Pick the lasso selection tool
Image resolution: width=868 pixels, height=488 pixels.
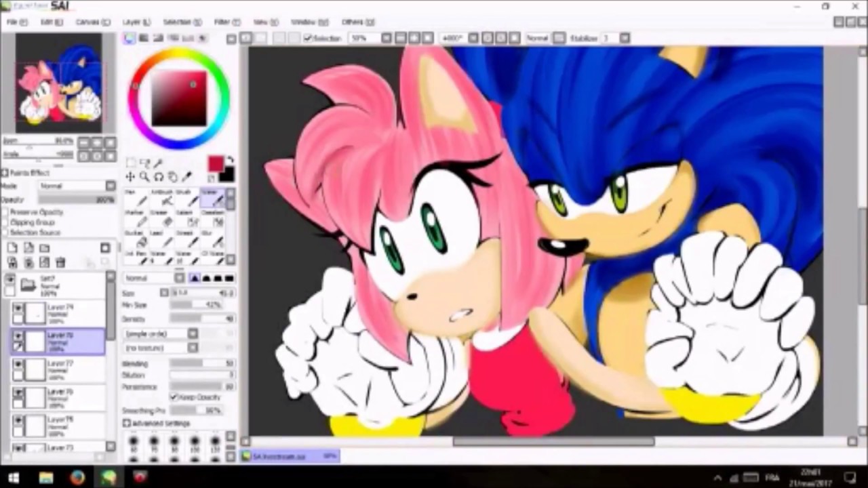[x=144, y=163]
